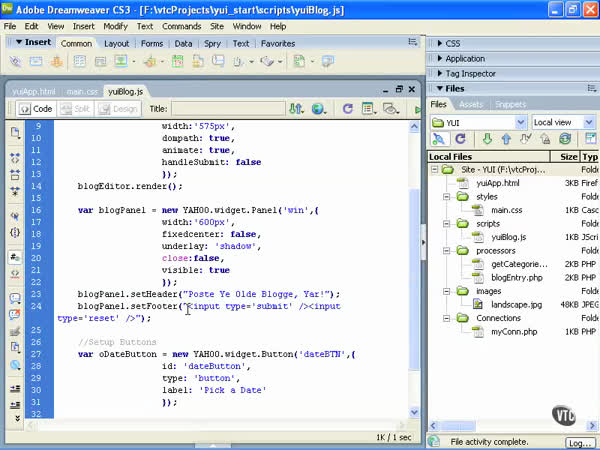600x450 pixels.
Task: Expand the Tag Inspector panel
Action: point(470,73)
